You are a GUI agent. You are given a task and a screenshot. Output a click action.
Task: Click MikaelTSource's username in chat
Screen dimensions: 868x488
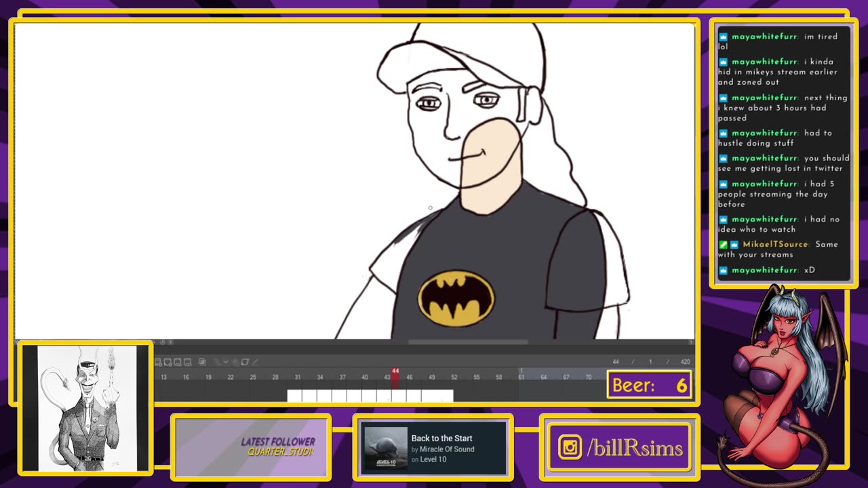tap(775, 244)
